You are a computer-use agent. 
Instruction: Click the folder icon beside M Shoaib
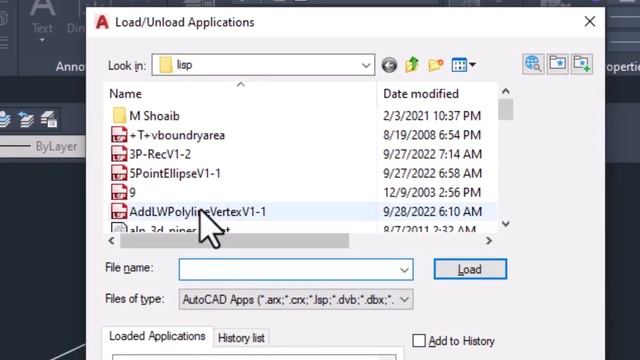(119, 116)
